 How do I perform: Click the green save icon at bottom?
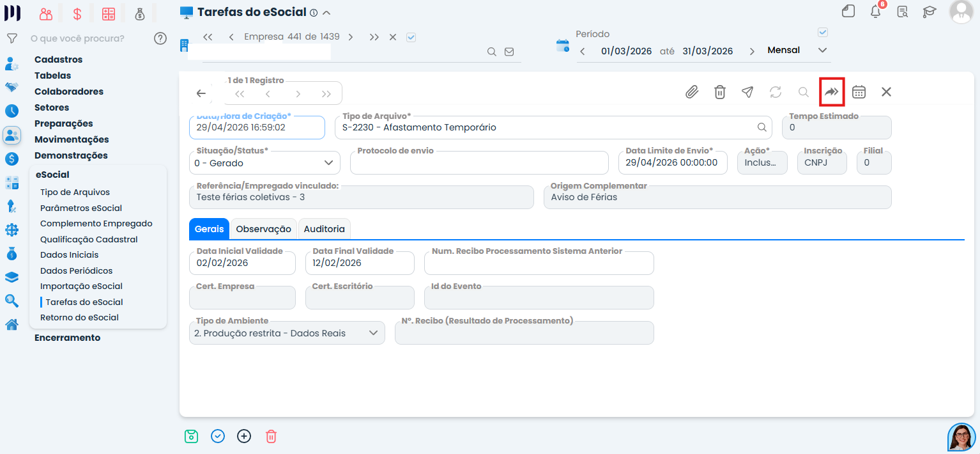click(x=191, y=436)
